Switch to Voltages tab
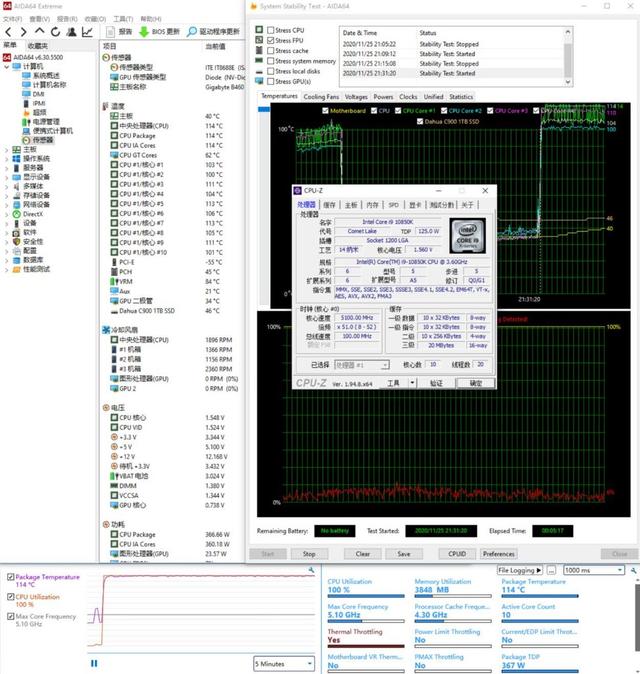 click(356, 97)
